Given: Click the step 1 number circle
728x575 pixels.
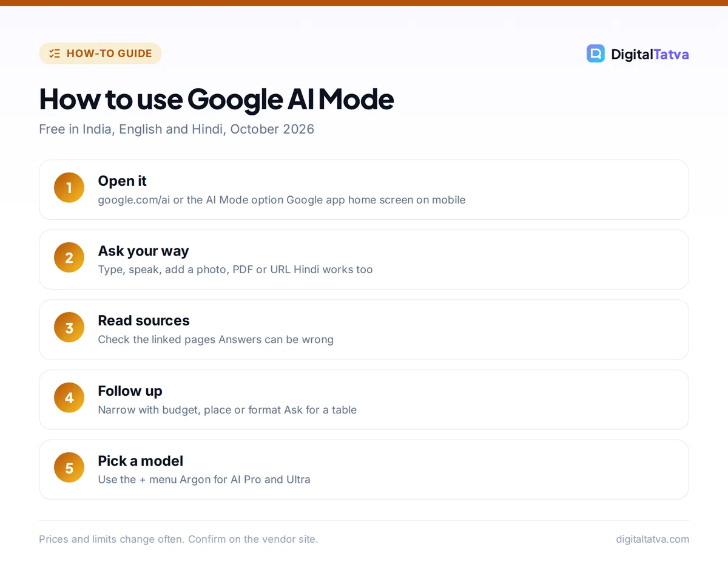Looking at the screenshot, I should (x=69, y=188).
